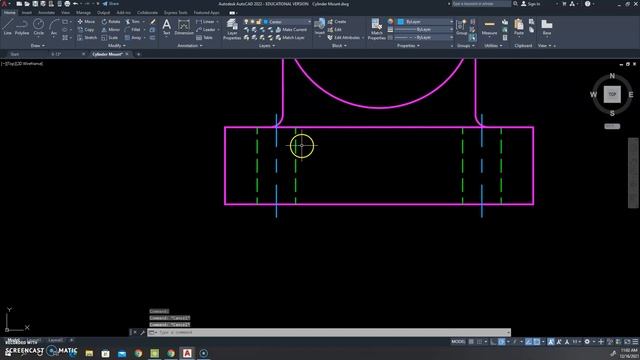The image size is (640, 360).
Task: Expand the Annotation panel
Action: (190, 46)
